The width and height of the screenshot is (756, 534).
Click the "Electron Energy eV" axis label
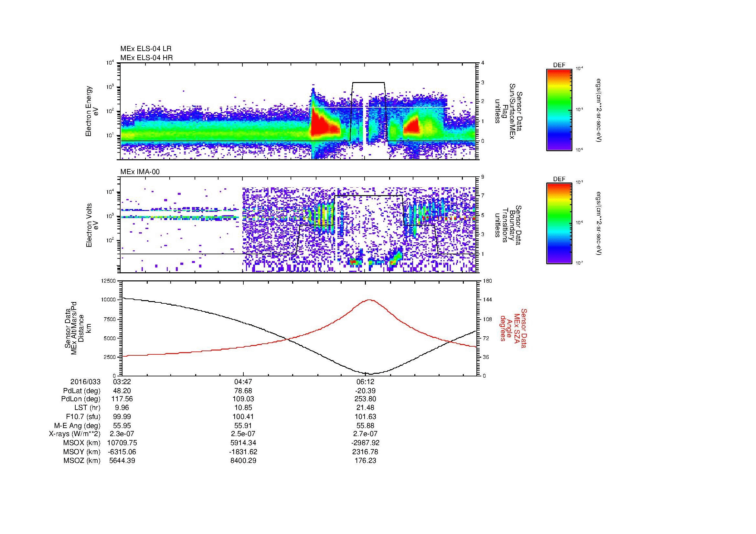92,111
